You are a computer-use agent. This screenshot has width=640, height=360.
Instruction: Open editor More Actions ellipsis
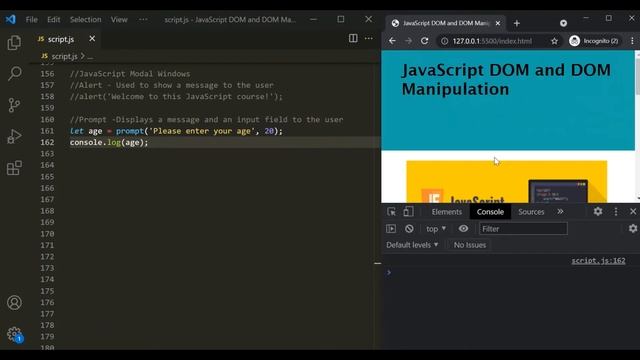[x=369, y=38]
